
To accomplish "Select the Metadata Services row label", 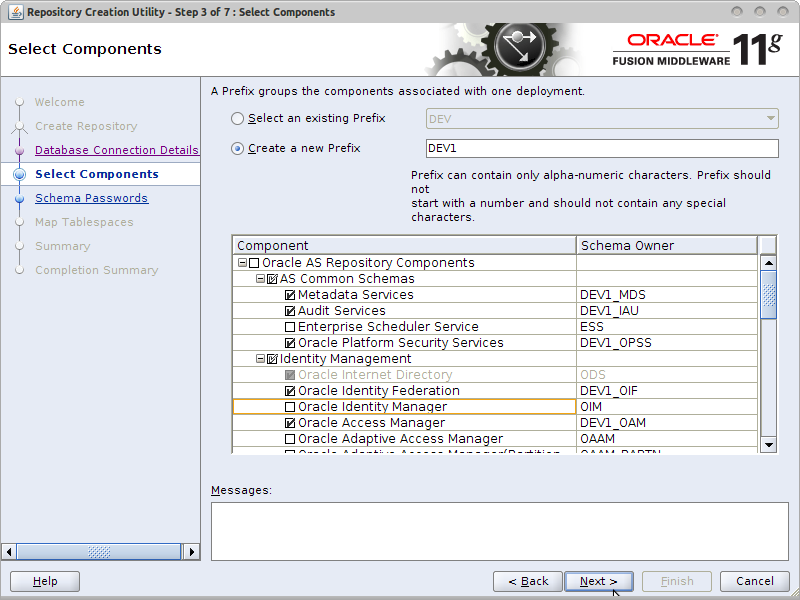I will [356, 295].
